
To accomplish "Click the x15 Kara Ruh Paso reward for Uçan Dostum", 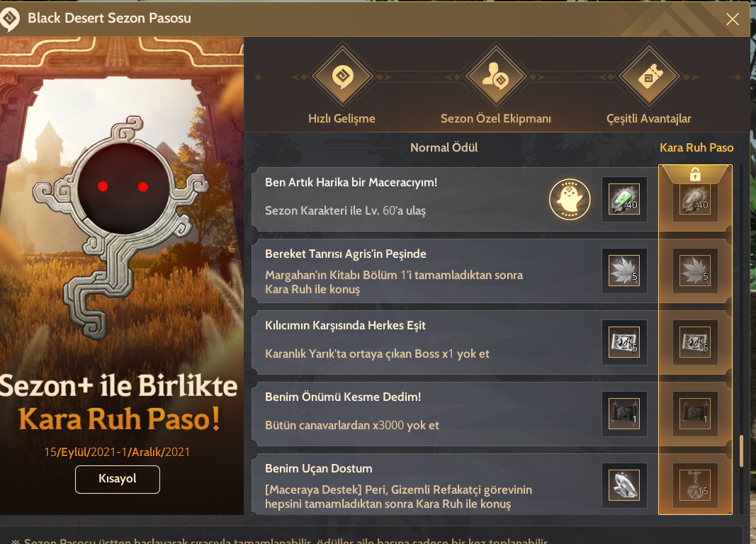I will [x=695, y=485].
